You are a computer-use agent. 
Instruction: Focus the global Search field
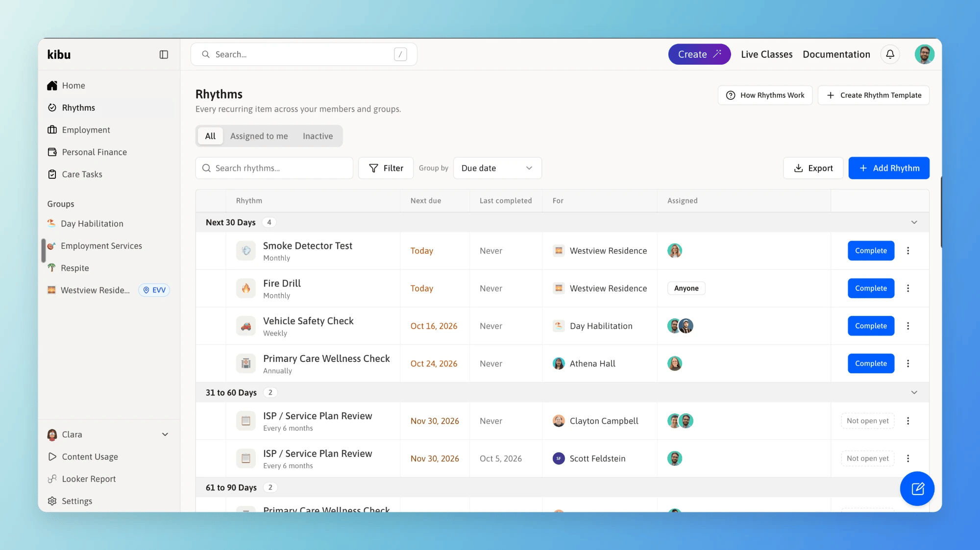tap(304, 54)
